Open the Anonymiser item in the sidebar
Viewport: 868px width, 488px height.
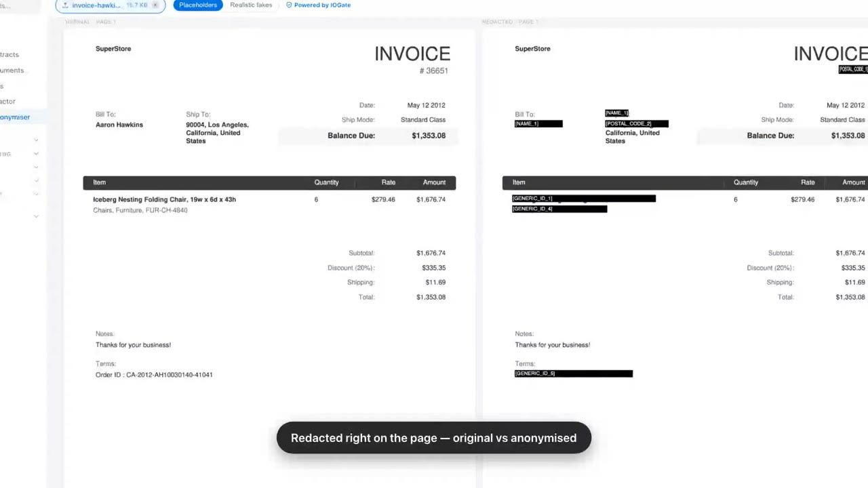click(15, 117)
